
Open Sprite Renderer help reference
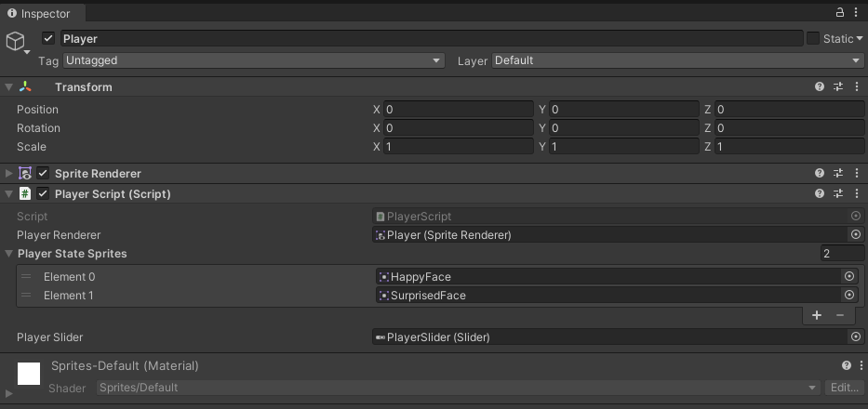(x=820, y=173)
